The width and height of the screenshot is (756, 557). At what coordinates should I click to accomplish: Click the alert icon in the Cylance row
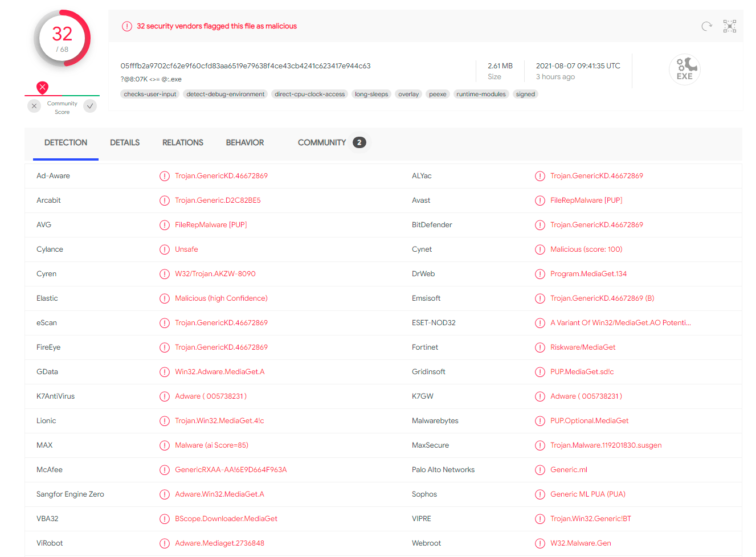(x=165, y=249)
